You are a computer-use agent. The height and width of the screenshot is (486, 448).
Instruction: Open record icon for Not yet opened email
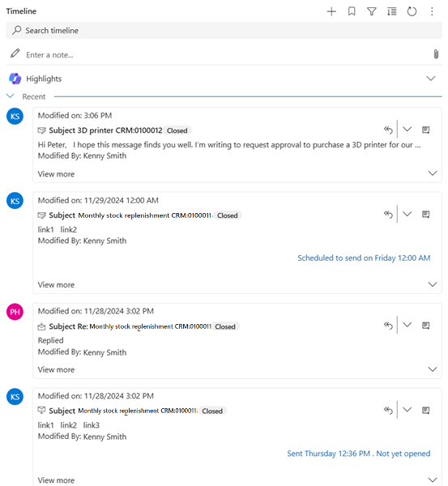(426, 411)
